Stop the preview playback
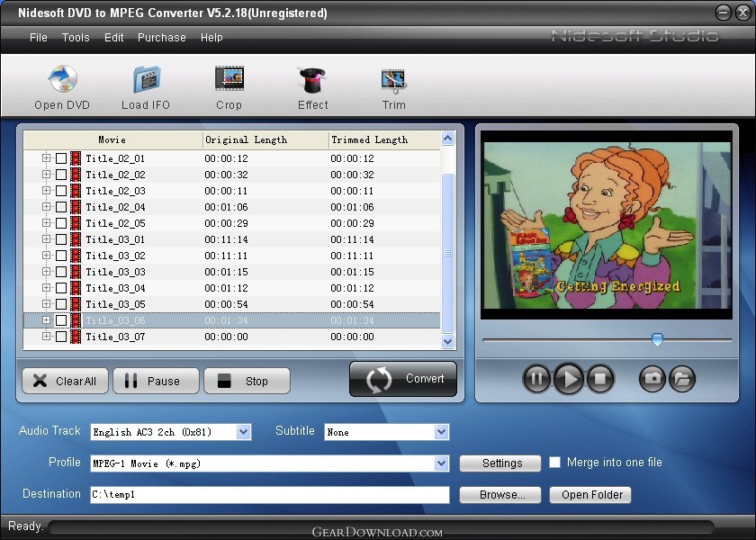This screenshot has height=540, width=756. [x=600, y=379]
